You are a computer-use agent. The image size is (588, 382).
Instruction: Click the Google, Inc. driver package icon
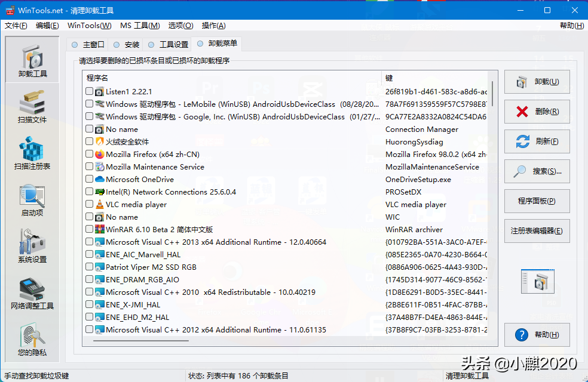99,116
